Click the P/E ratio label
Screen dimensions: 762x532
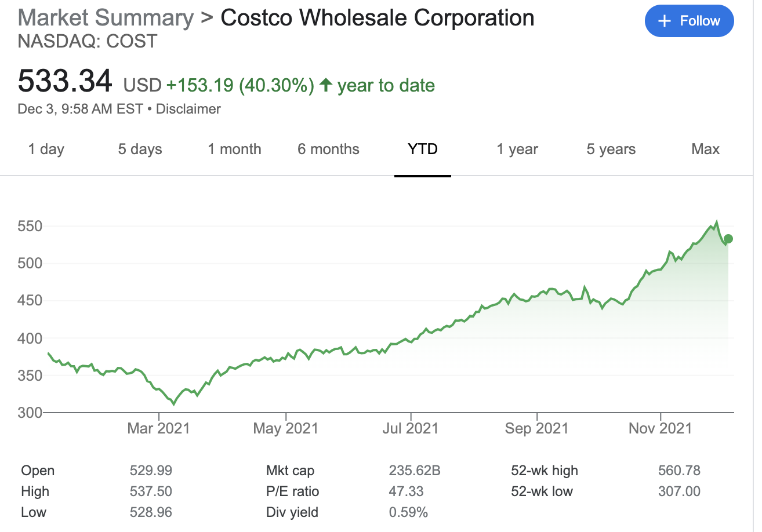(x=293, y=491)
